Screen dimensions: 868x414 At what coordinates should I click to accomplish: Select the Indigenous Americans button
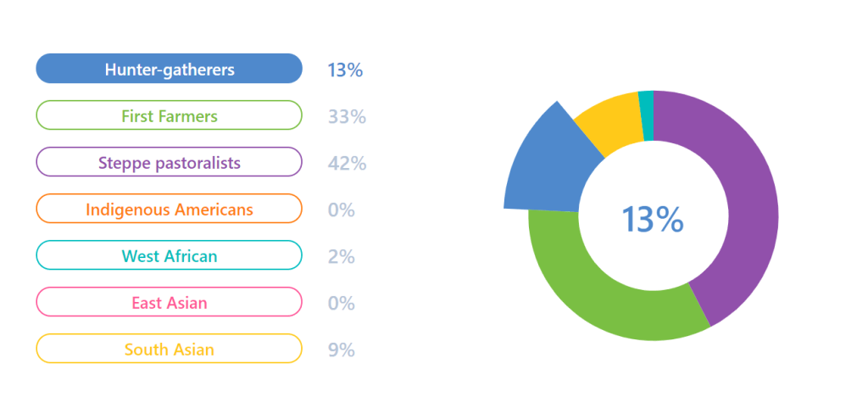pyautogui.click(x=169, y=209)
